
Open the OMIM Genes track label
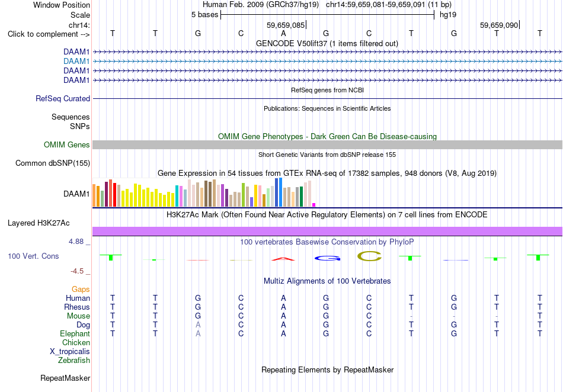click(x=67, y=145)
